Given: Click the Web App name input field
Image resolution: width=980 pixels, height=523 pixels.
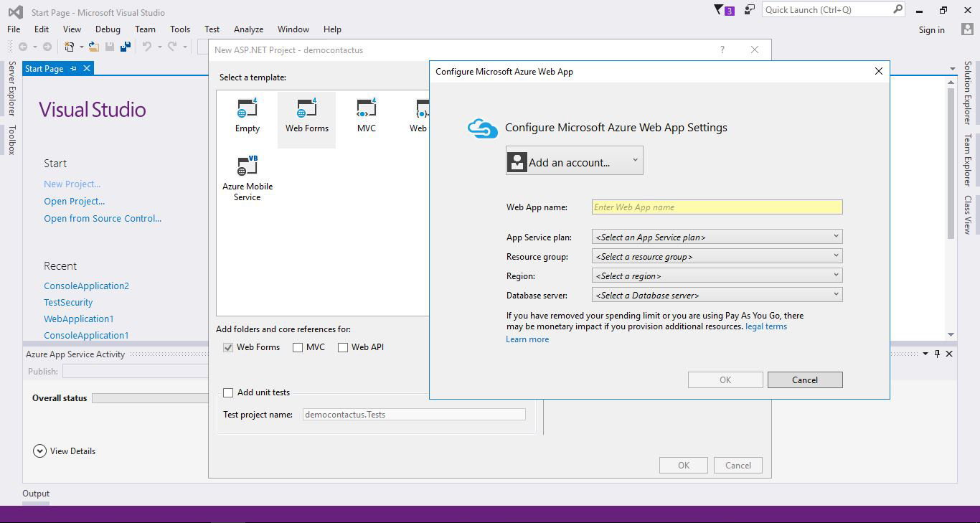Looking at the screenshot, I should pyautogui.click(x=717, y=207).
